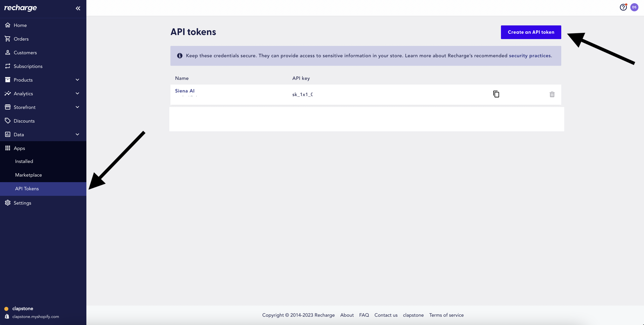
Task: Expand the Data submenu chevron
Action: (x=77, y=134)
